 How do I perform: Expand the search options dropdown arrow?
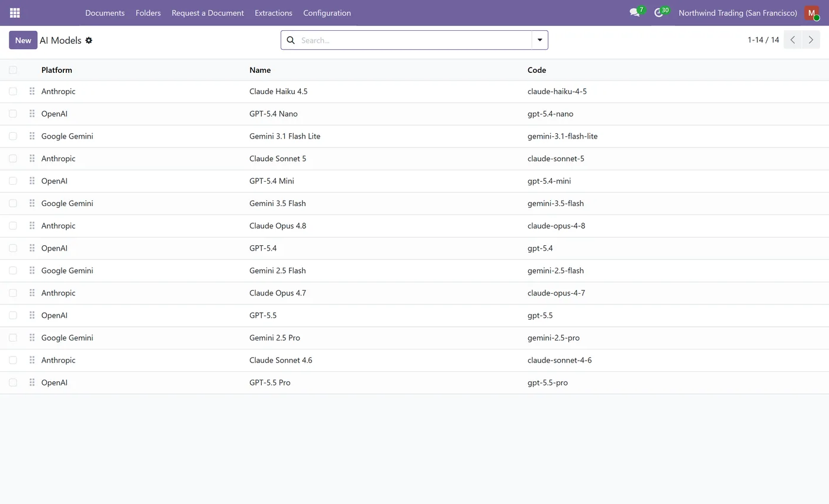click(540, 40)
